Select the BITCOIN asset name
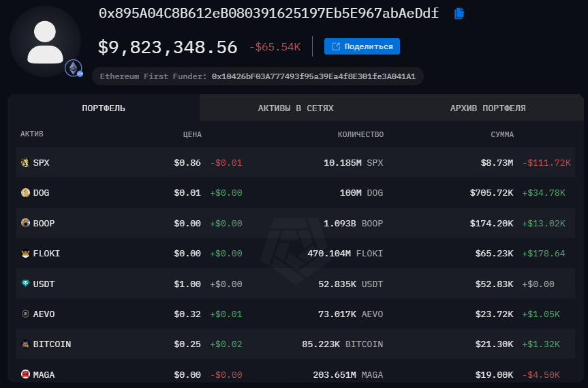 [x=52, y=344]
